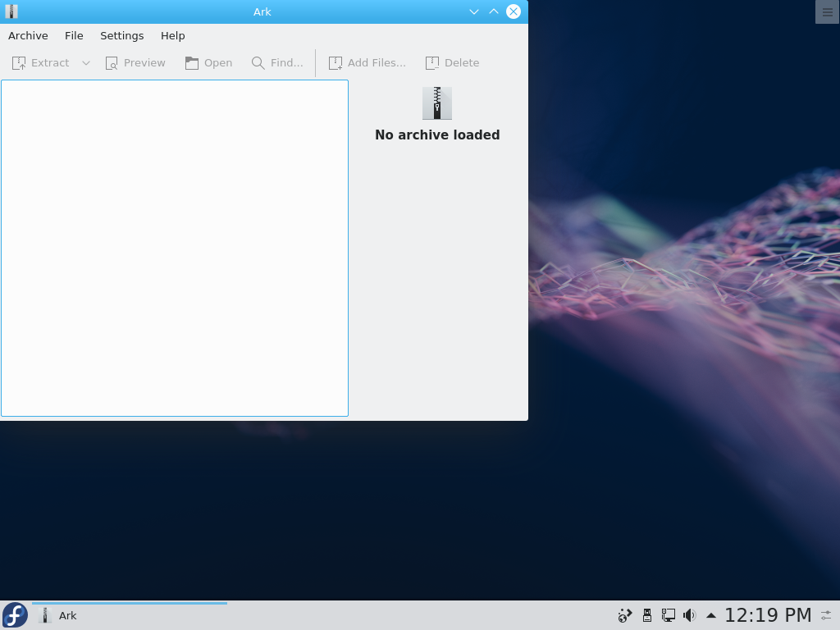Close the Ark window
This screenshot has height=630, width=840.
(x=514, y=11)
